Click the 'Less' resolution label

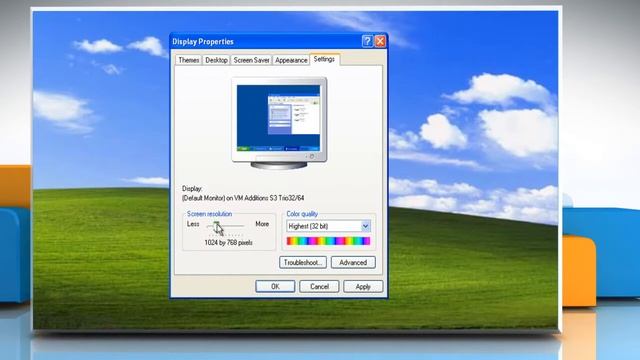click(193, 224)
